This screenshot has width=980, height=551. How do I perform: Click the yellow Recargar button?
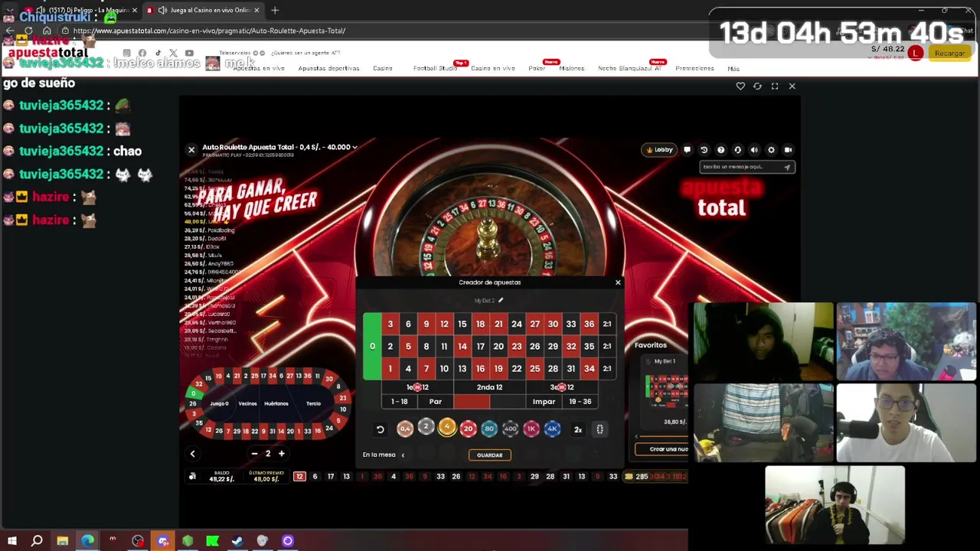click(x=949, y=53)
